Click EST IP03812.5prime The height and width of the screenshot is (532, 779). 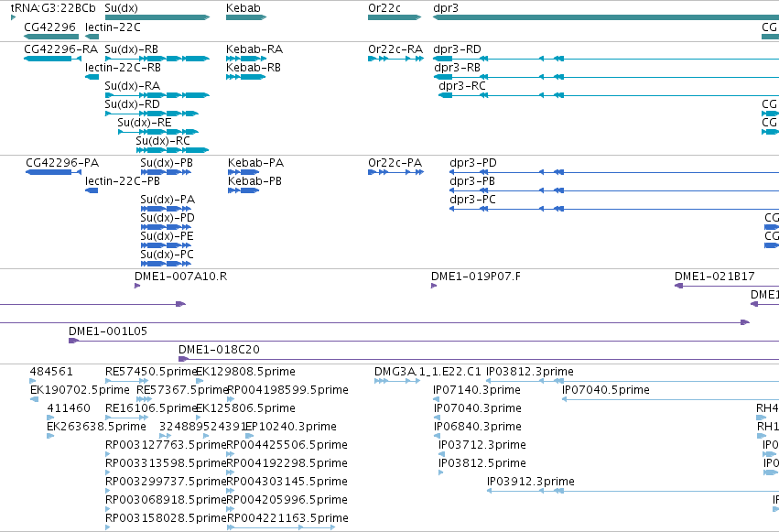pos(441,472)
